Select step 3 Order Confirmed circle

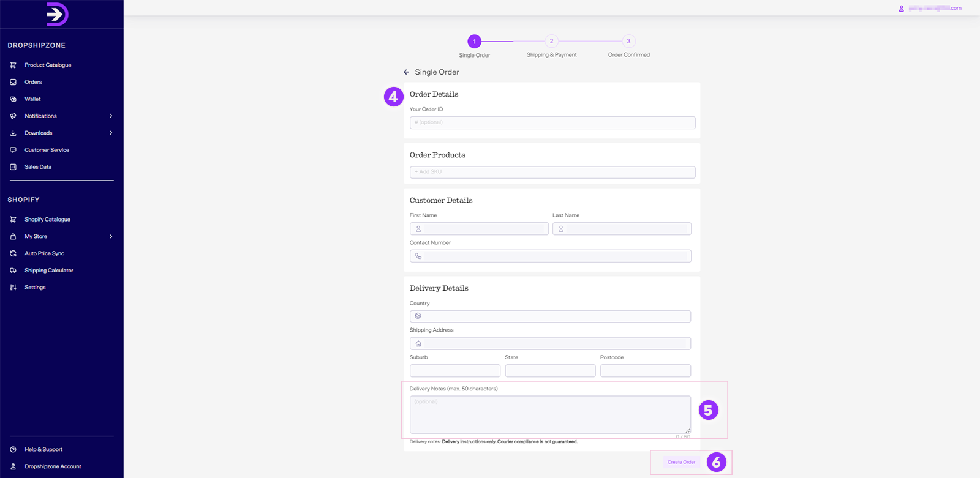coord(628,42)
